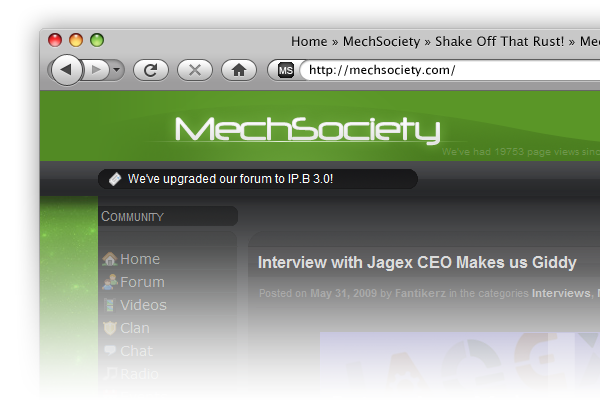The width and height of the screenshot is (600, 400).
Task: Click the browser Back arrow button
Action: [66, 70]
